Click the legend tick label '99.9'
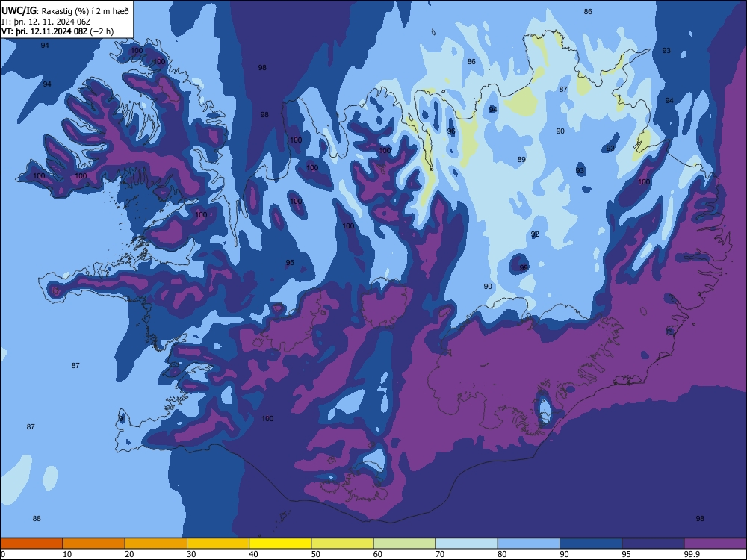The width and height of the screenshot is (747, 560). click(x=691, y=554)
